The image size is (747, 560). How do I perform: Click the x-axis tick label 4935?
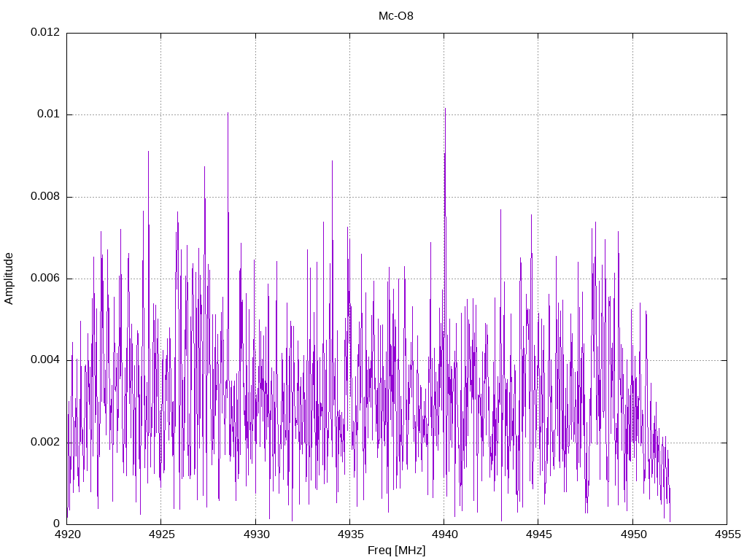[x=351, y=534]
